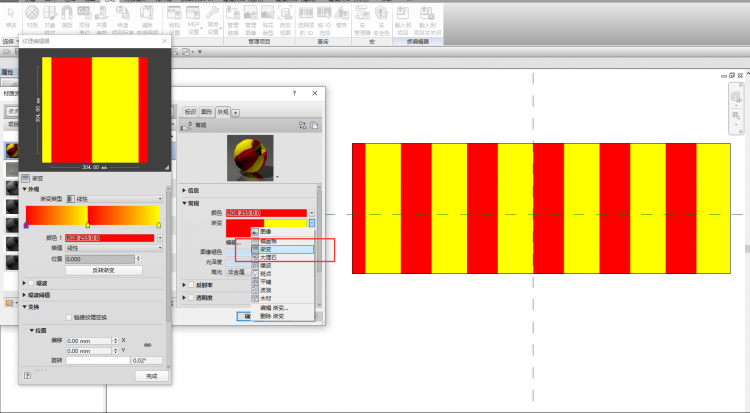Viewport: 750px width, 413px height.
Task: Click the 反转渐变 (Invert Gradient) button
Action: tap(103, 270)
